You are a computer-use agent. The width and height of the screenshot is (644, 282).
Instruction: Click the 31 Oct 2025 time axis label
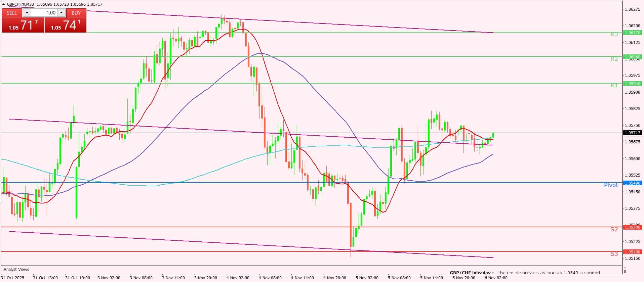[13, 278]
